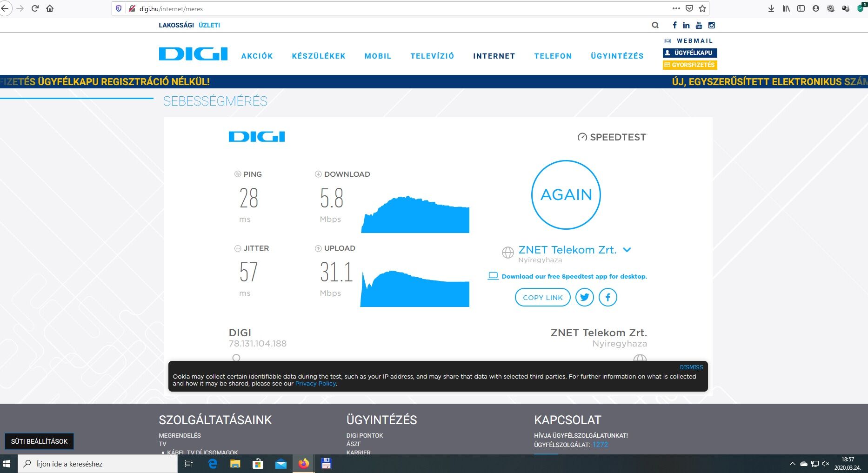Call customer service number 1272 link

[600, 445]
